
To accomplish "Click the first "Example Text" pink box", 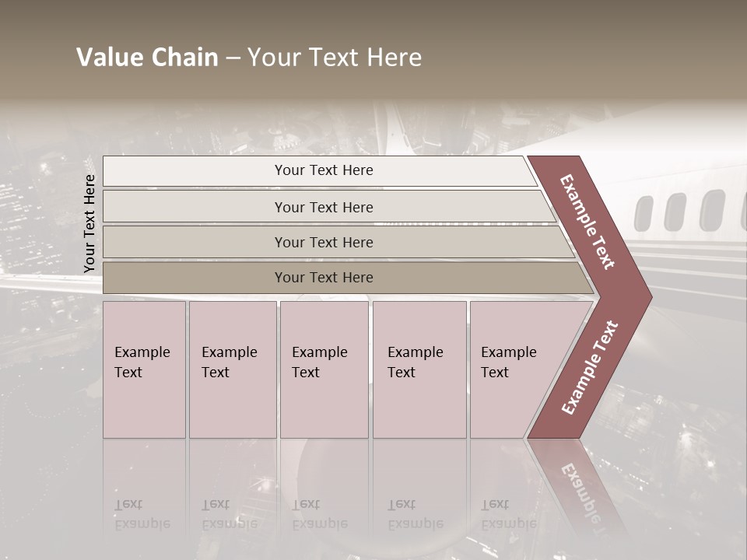I will [x=145, y=369].
